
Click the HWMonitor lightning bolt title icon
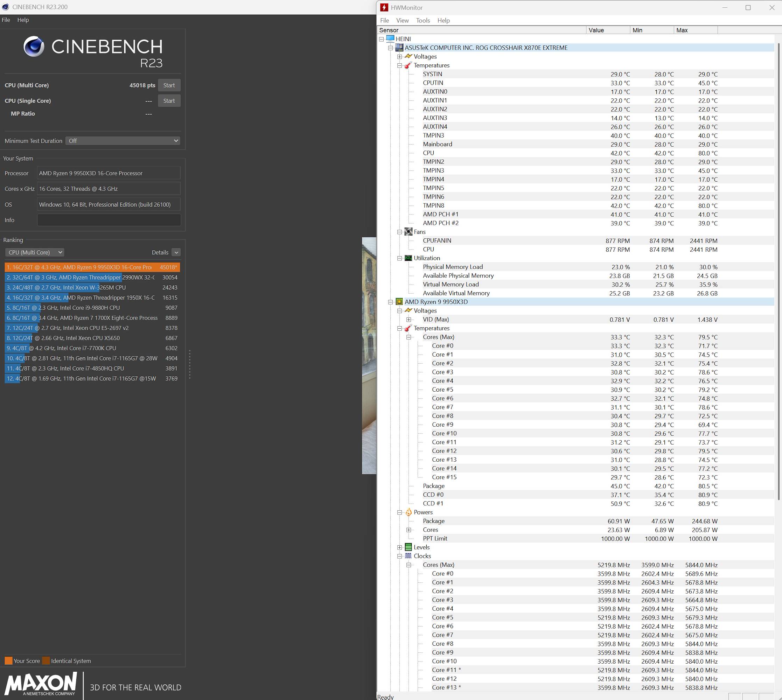[384, 7]
